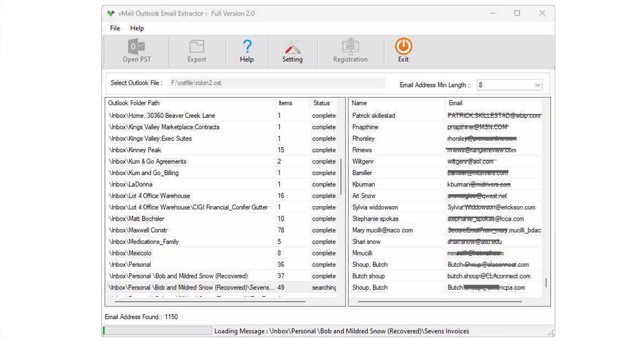Screen dimensions: 644x340
Task: Click the Rhorsley name cell
Action: point(363,139)
